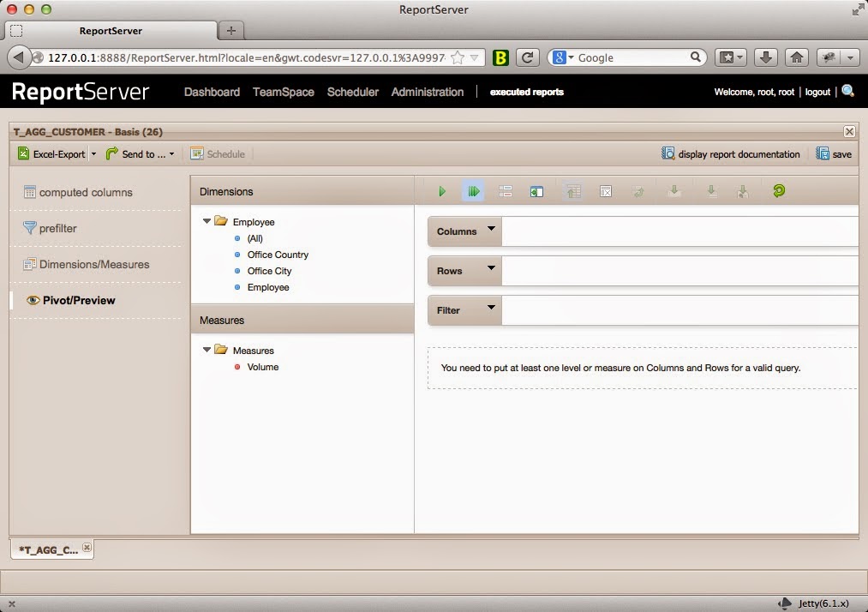868x612 pixels.
Task: Click the second grayed download arrow icon
Action: [x=711, y=192]
